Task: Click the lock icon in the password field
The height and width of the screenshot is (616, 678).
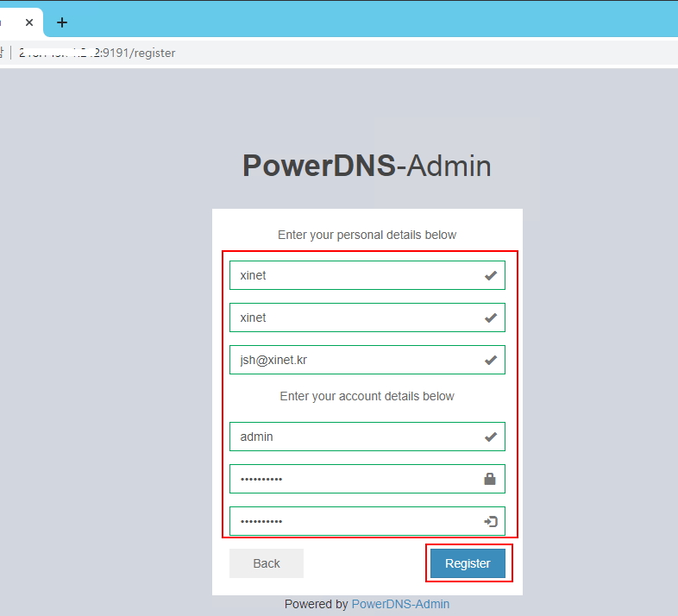Action: [490, 479]
